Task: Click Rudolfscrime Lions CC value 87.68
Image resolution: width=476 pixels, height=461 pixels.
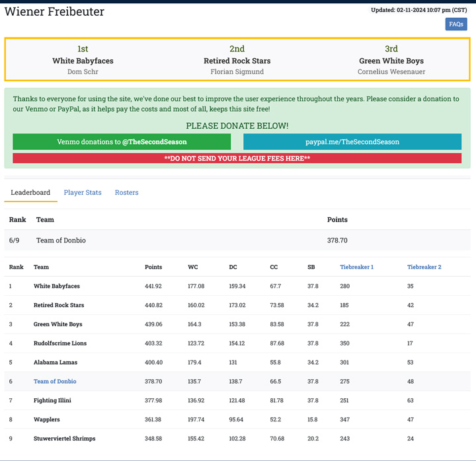Action: 277,343
